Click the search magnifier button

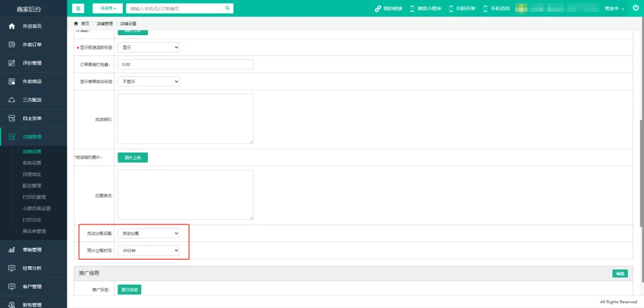coord(227,8)
